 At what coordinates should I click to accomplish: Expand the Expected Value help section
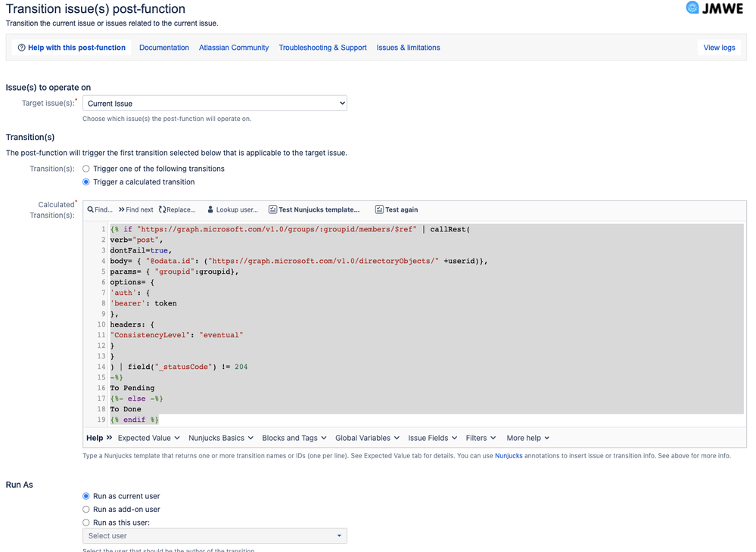pos(149,438)
